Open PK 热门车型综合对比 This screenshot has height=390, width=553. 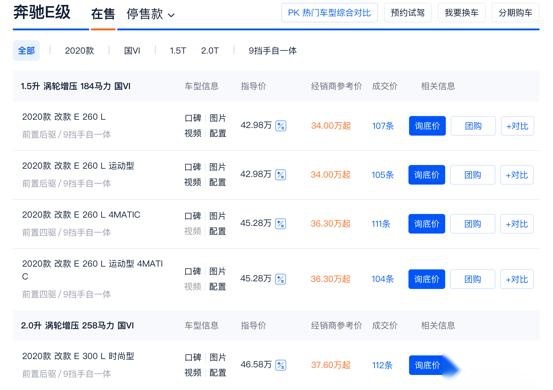(329, 13)
